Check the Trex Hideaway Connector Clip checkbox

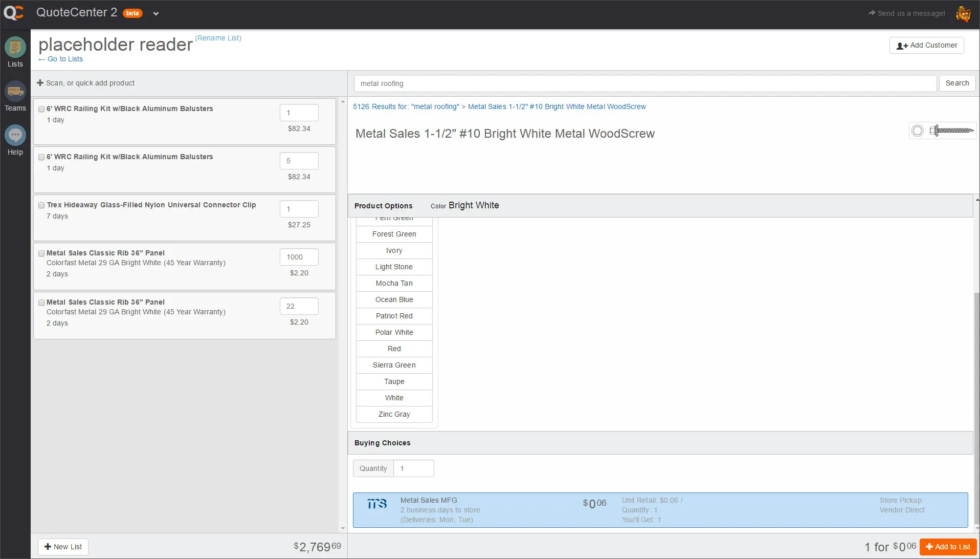[41, 205]
